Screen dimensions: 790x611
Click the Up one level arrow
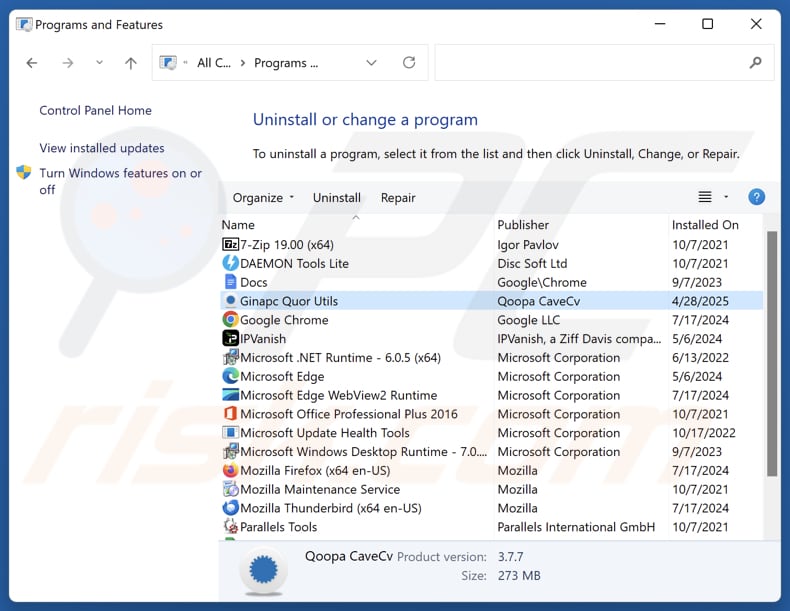click(131, 63)
